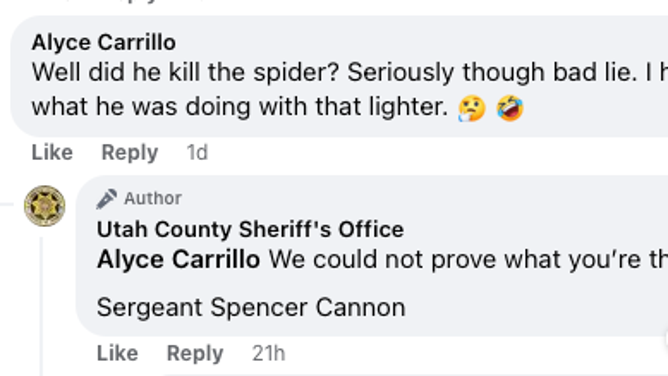
Task: Click the 'Well did he kill the spider' text
Action: (185, 72)
